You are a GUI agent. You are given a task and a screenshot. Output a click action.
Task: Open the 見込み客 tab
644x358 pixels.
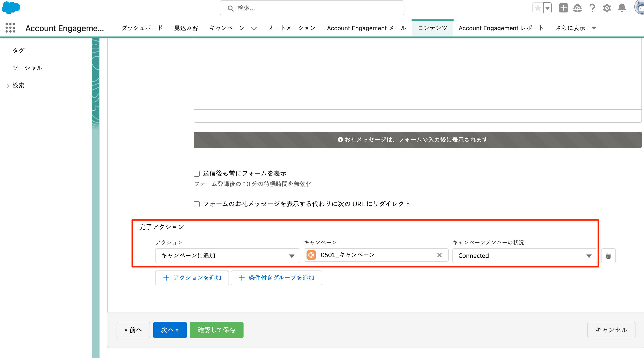pyautogui.click(x=186, y=28)
